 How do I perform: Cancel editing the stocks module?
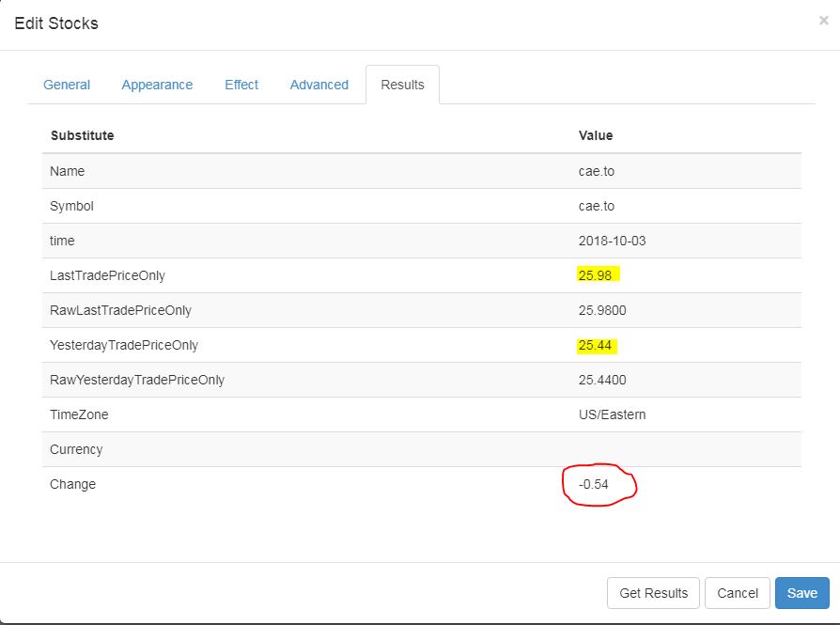pyautogui.click(x=738, y=593)
